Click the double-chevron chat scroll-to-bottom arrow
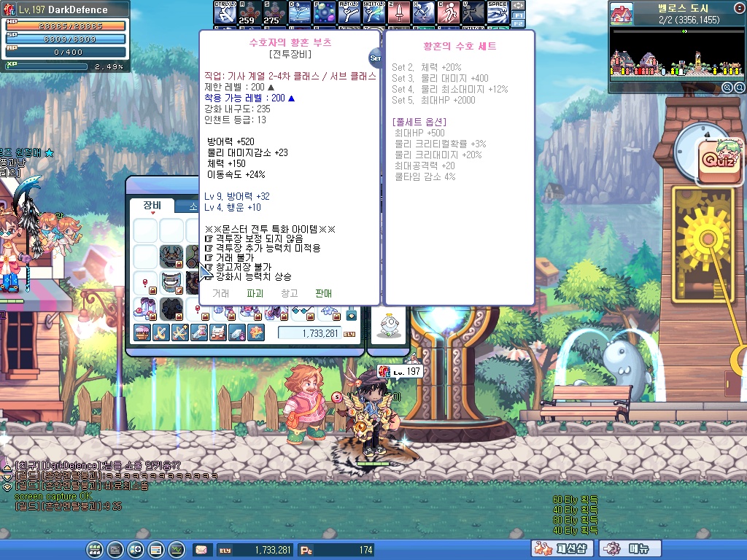This screenshot has width=747, height=560. pos(7,487)
